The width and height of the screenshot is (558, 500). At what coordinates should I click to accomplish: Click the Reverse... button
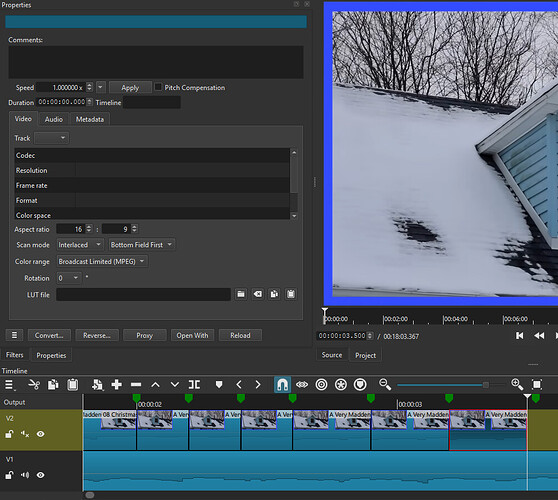pyautogui.click(x=97, y=335)
